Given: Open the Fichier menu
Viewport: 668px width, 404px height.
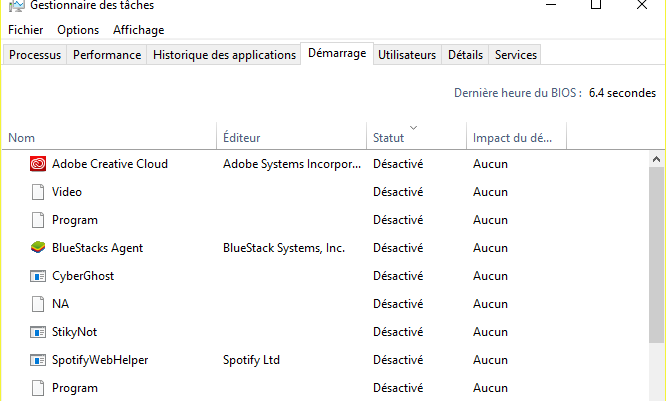Looking at the screenshot, I should coord(26,30).
